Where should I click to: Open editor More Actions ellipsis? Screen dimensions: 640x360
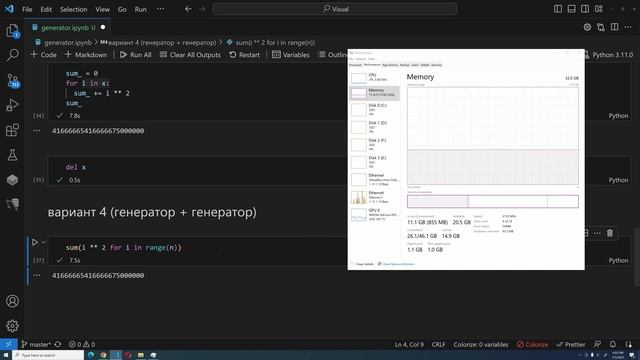[628, 27]
